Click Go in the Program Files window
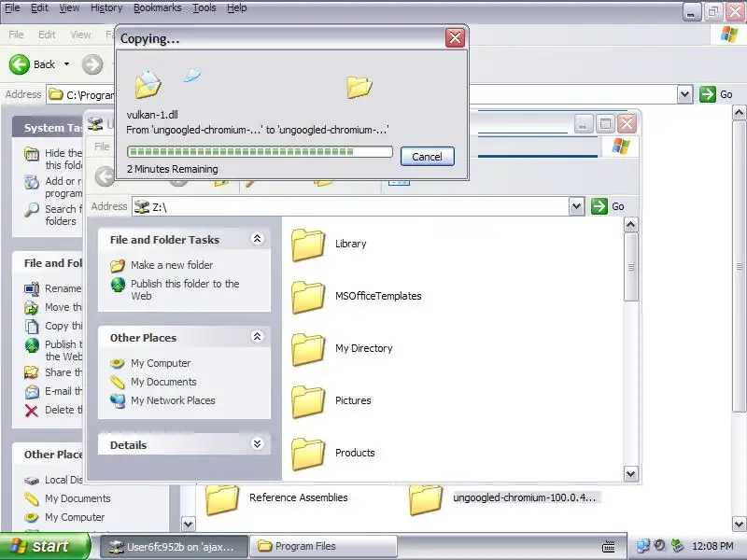This screenshot has height=560, width=747. point(716,94)
